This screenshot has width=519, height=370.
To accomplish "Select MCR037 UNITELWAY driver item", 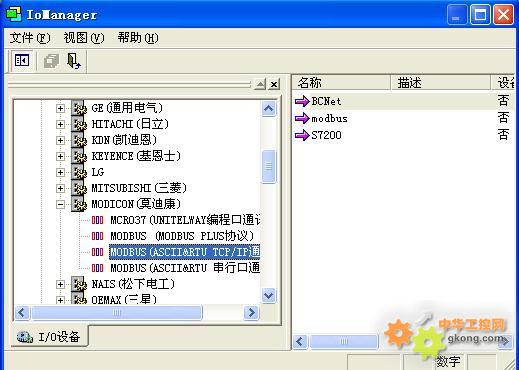I will click(185, 220).
